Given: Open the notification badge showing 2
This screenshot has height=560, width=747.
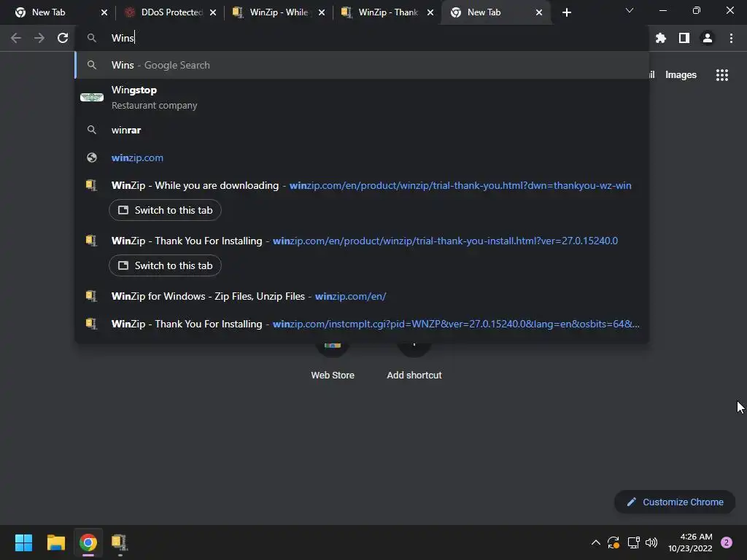Looking at the screenshot, I should (726, 542).
